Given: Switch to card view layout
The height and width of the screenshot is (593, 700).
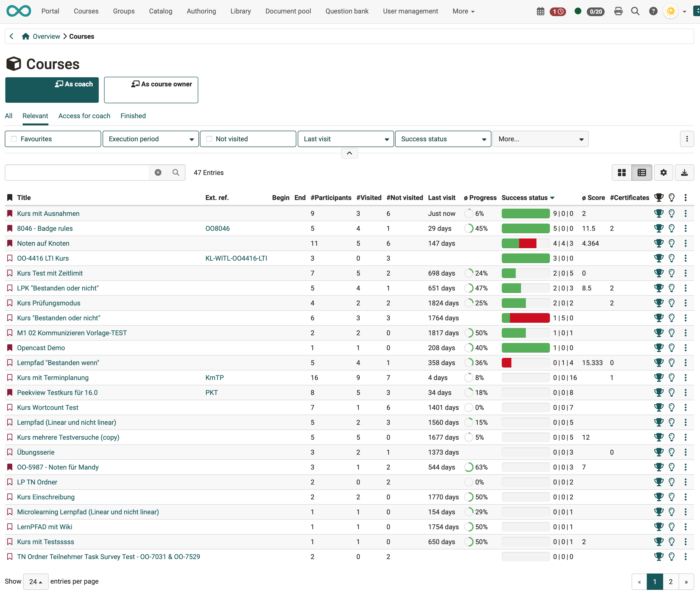Looking at the screenshot, I should [622, 173].
